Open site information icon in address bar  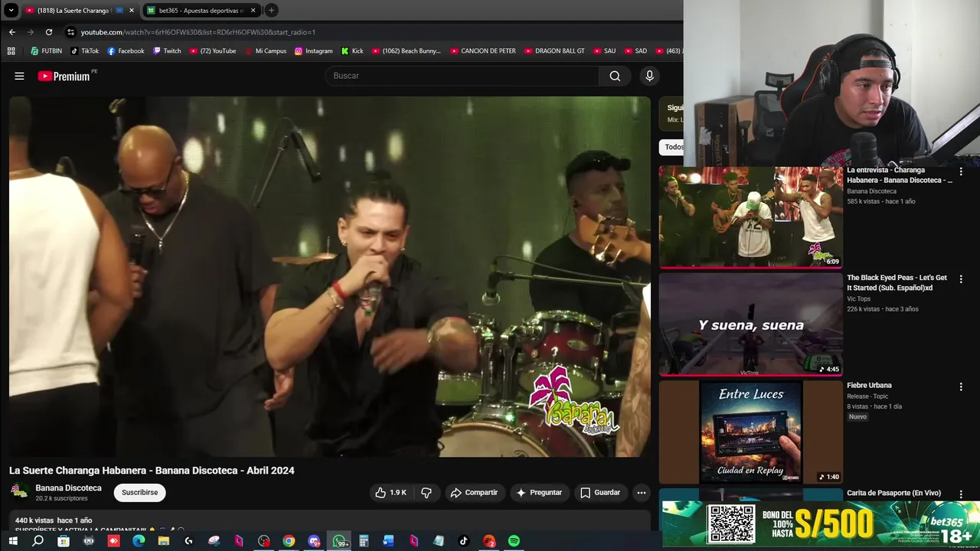coord(70,32)
